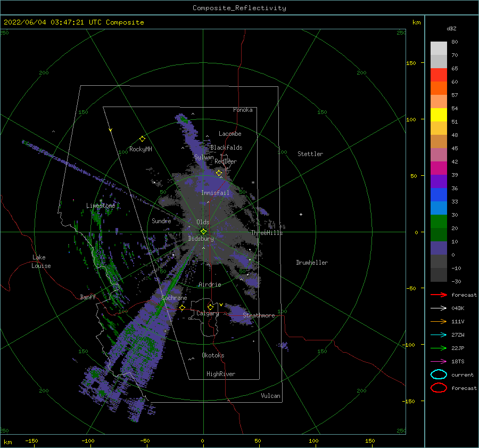The width and height of the screenshot is (479, 448).
Task: Click the 10 dBZ slate-blue swatch
Action: tap(439, 248)
